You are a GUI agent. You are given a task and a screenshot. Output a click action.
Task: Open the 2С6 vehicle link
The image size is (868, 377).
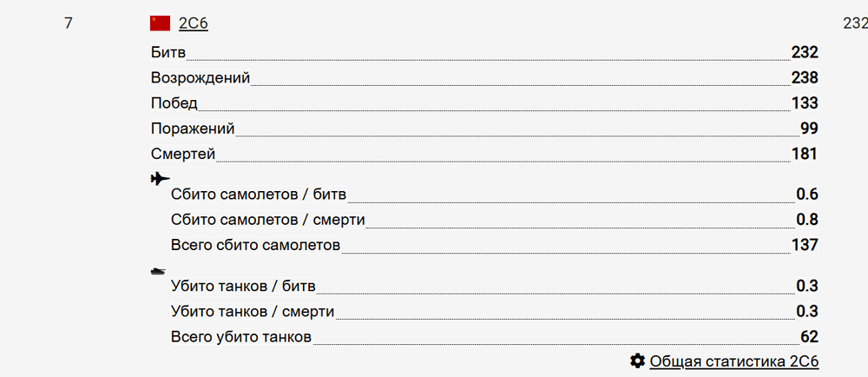pos(194,23)
